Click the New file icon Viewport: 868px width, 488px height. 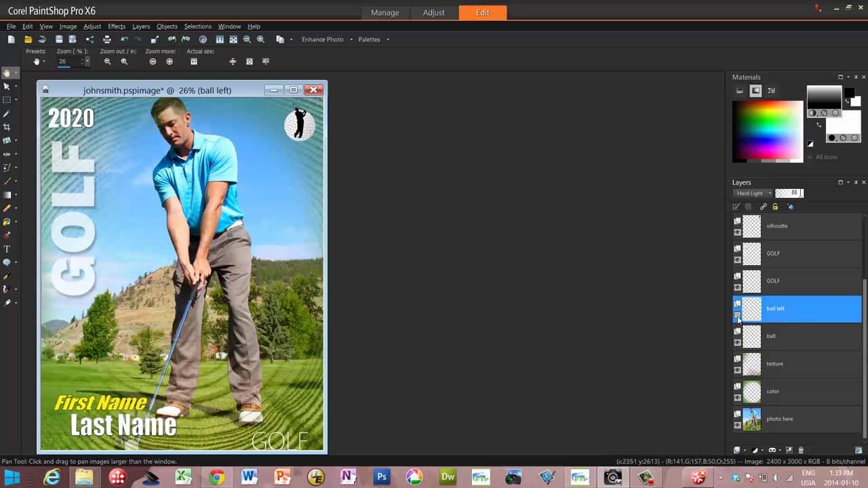pyautogui.click(x=11, y=39)
